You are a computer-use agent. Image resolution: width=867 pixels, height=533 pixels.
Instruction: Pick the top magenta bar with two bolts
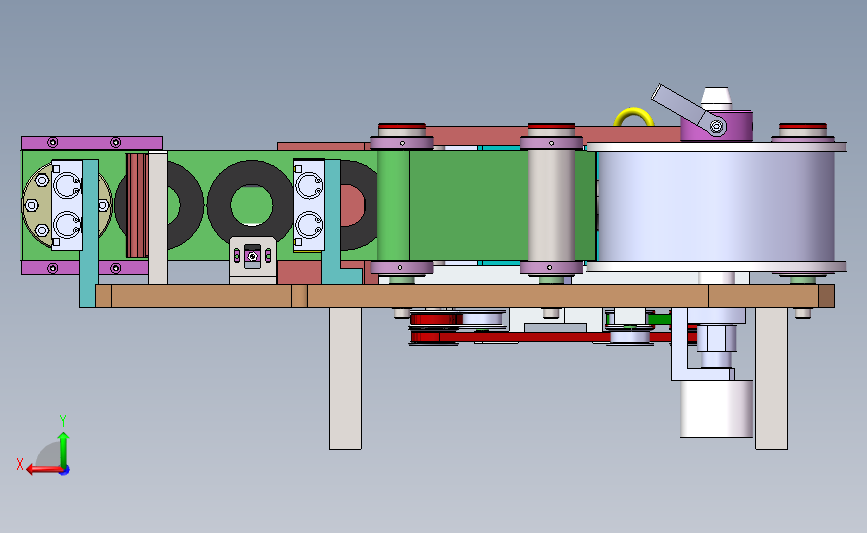click(x=92, y=143)
